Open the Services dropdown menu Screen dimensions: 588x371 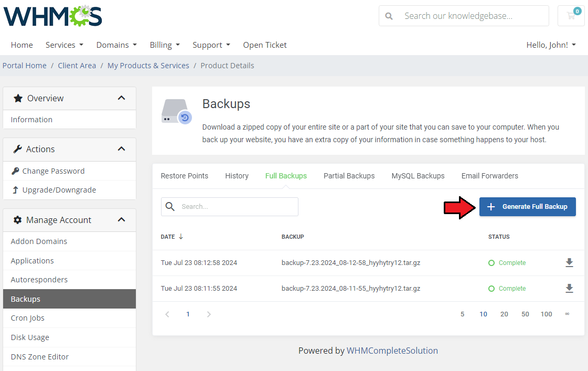pyautogui.click(x=64, y=45)
